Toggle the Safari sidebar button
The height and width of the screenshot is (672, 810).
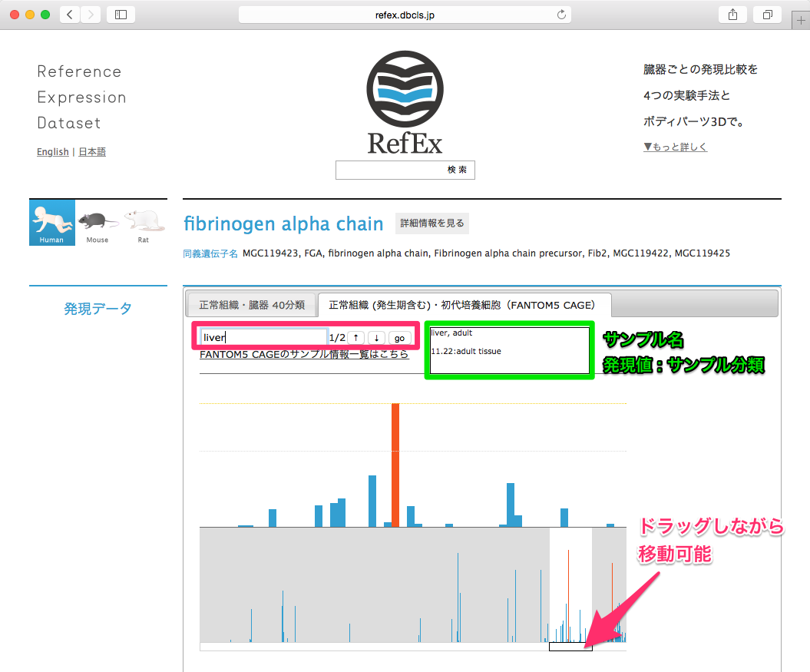(x=121, y=15)
